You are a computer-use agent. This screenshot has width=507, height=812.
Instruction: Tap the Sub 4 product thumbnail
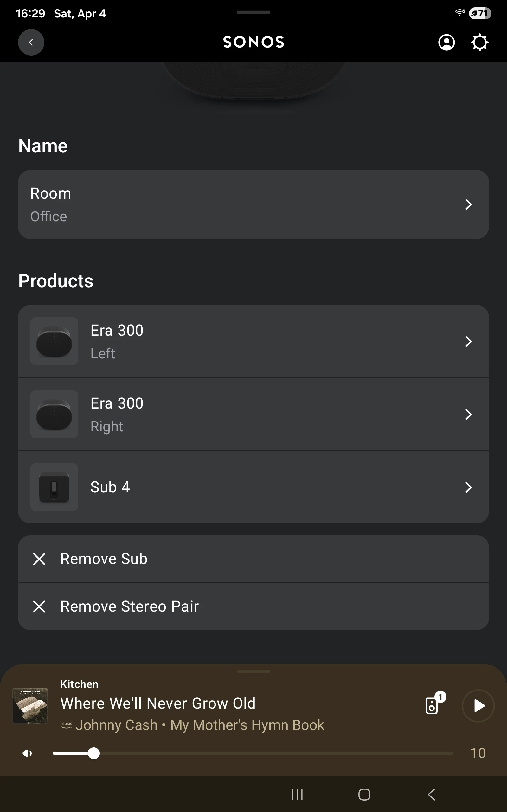click(54, 487)
